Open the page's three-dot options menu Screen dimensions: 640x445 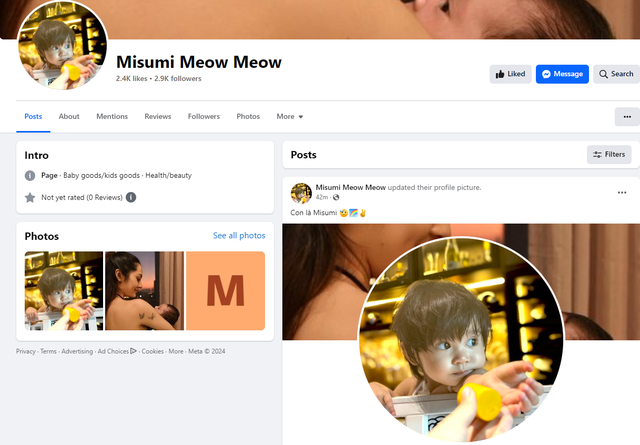(x=626, y=117)
